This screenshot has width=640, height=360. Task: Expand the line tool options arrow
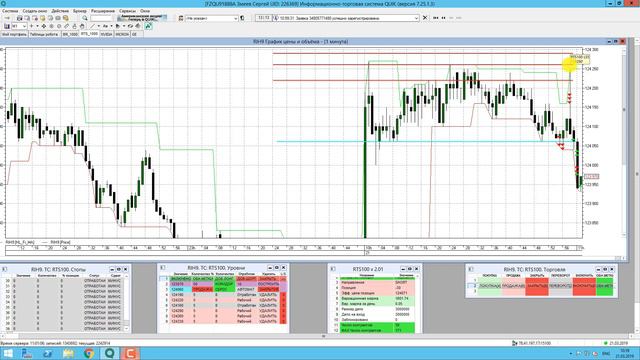point(99,26)
